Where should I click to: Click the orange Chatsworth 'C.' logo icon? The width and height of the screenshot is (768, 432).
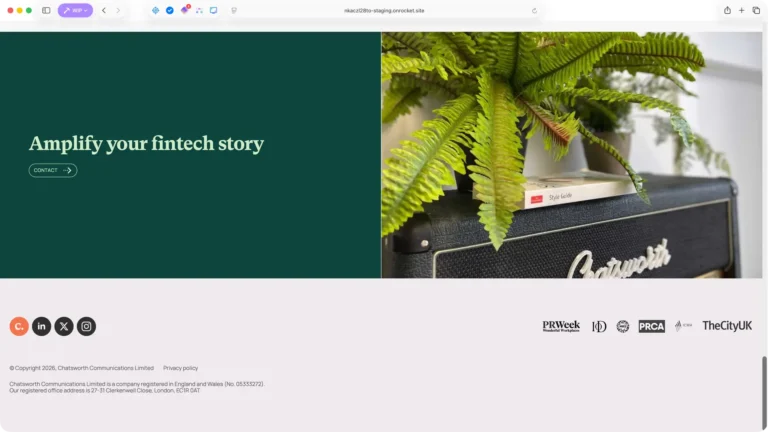coord(19,326)
